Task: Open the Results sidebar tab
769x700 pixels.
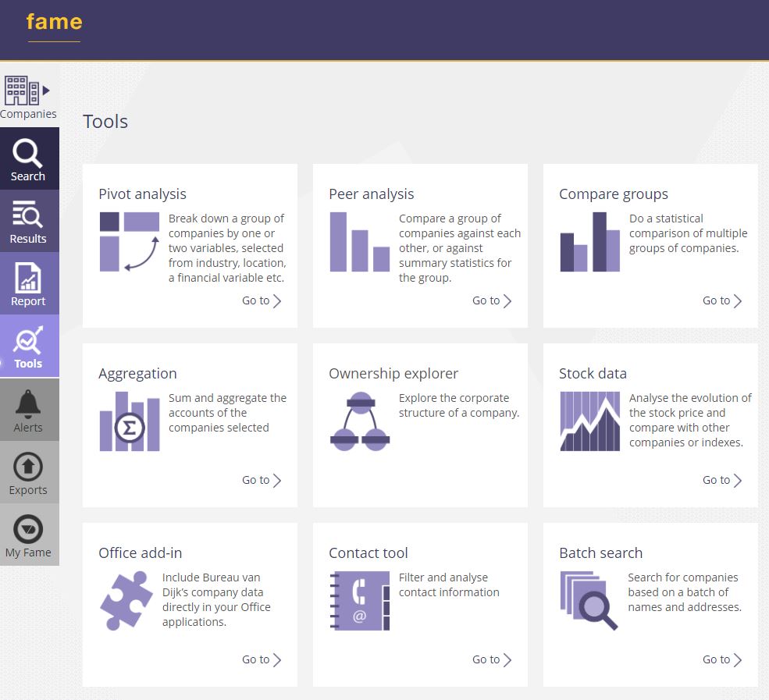Action: 29,222
